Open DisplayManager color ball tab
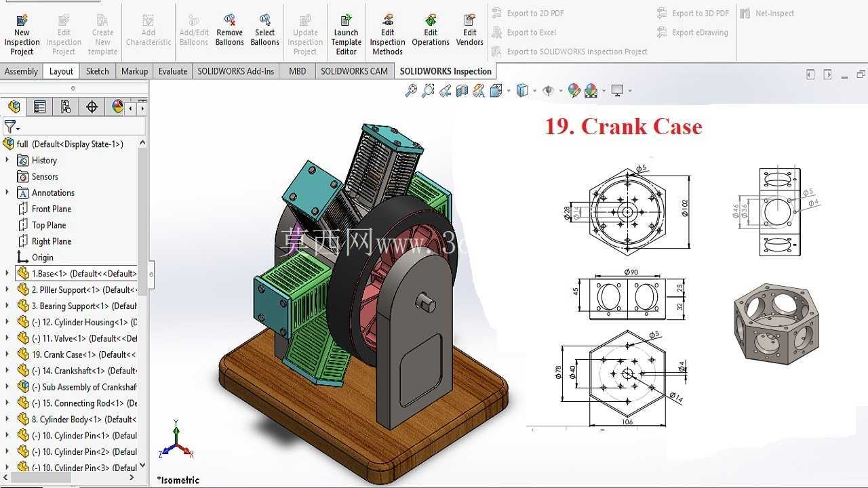This screenshot has height=488, width=868. pyautogui.click(x=117, y=106)
